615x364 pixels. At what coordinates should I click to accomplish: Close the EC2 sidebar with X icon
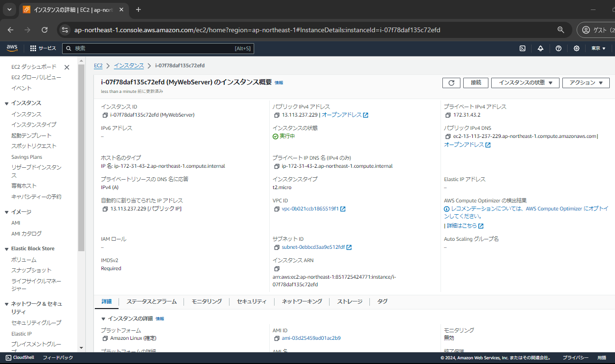(x=67, y=67)
